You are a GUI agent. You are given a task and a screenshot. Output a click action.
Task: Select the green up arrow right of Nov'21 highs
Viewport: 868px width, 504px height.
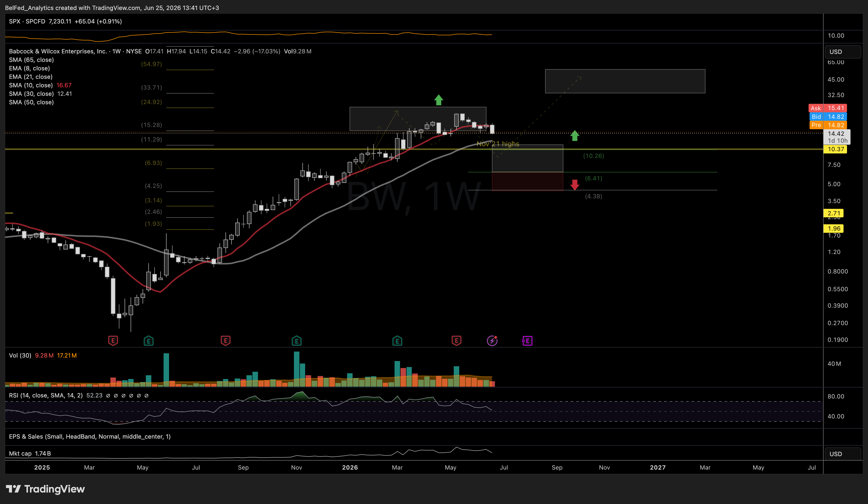pyautogui.click(x=575, y=136)
